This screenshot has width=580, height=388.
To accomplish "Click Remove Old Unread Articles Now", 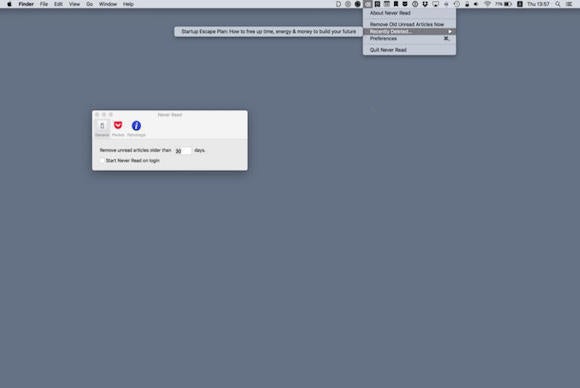I will [409, 24].
